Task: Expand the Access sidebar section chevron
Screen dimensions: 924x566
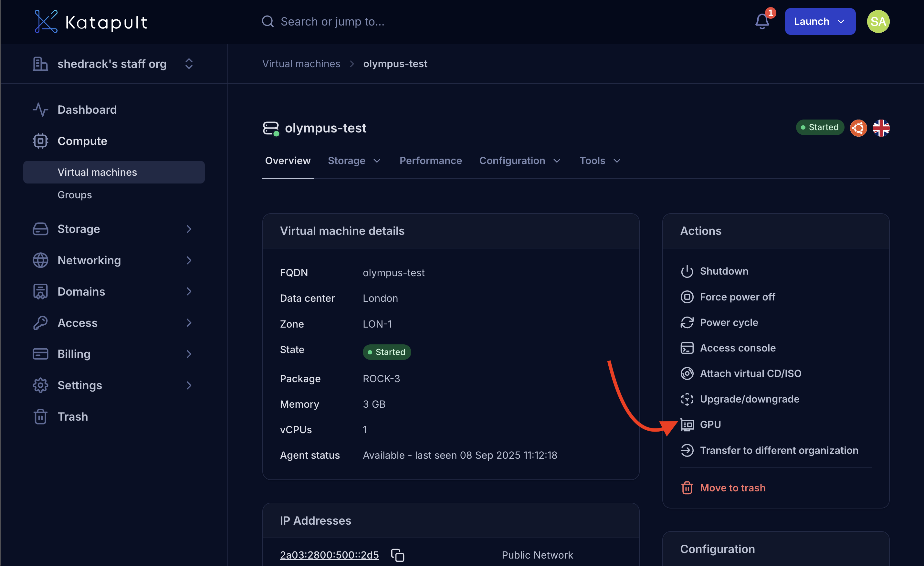Action: click(189, 322)
